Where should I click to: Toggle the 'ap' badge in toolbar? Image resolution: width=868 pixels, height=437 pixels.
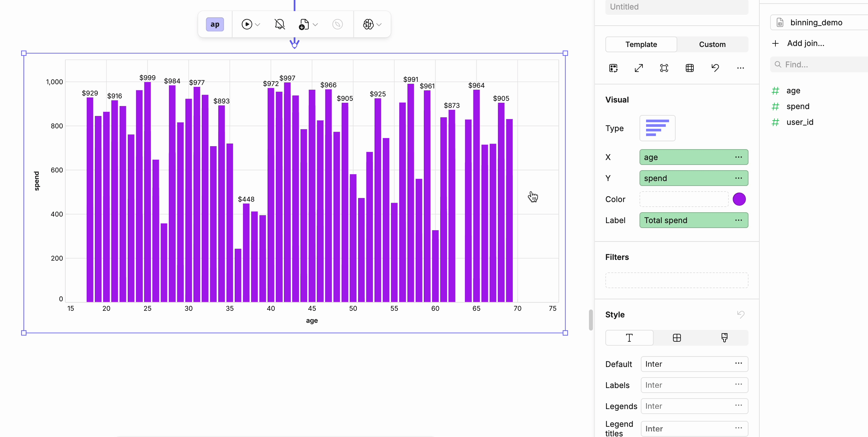[215, 24]
